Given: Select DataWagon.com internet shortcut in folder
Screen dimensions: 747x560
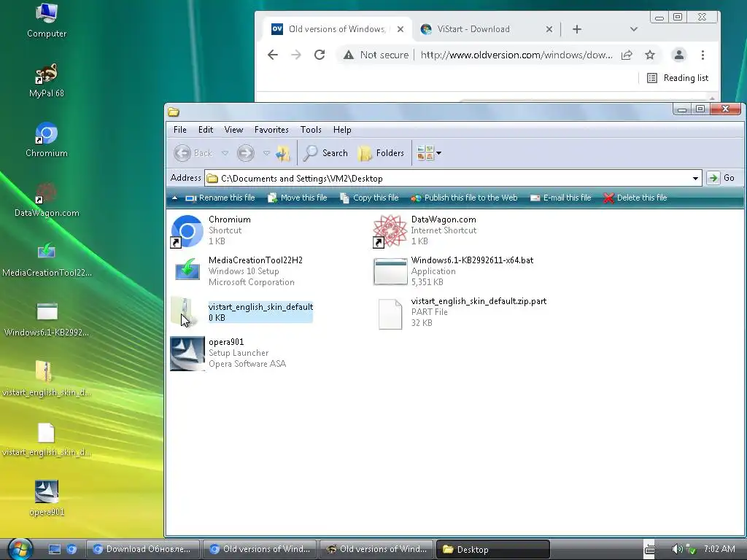Looking at the screenshot, I should 390,231.
